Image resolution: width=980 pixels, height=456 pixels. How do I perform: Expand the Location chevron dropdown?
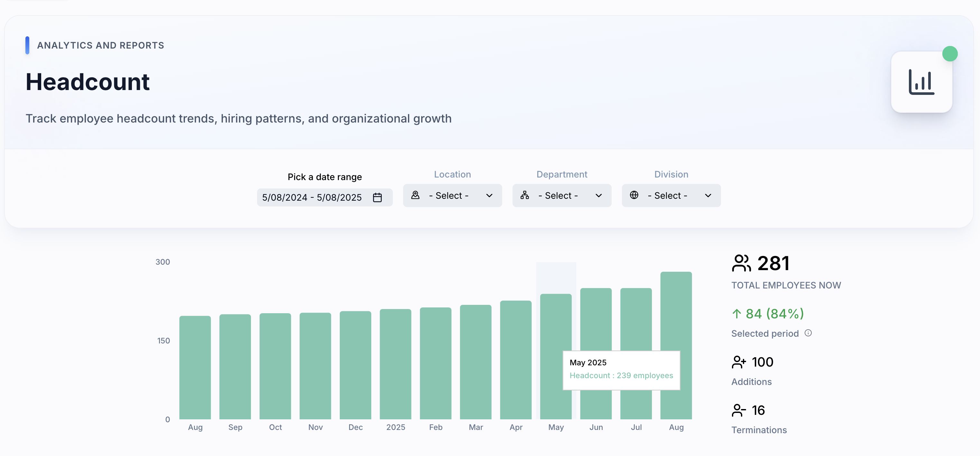point(489,196)
